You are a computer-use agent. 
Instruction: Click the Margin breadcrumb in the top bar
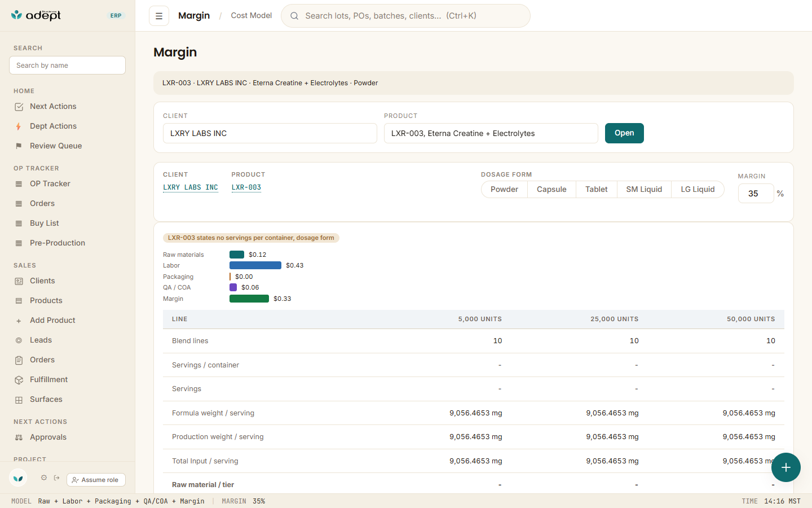pyautogui.click(x=194, y=16)
